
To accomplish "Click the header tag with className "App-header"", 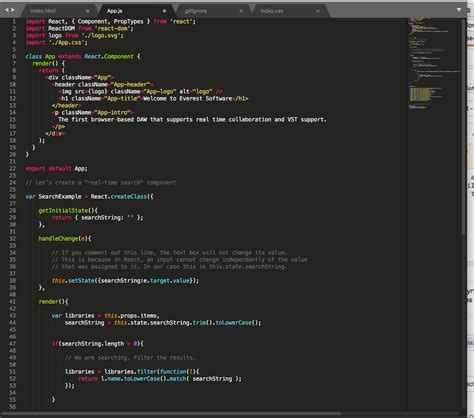I will [x=103, y=84].
